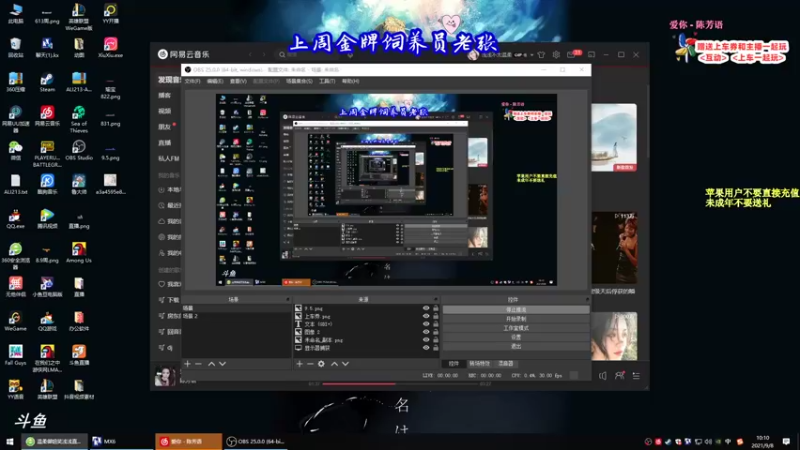The image size is (800, 450).
Task: Launch Sea of Thieves from the desktop
Action: pos(79,119)
